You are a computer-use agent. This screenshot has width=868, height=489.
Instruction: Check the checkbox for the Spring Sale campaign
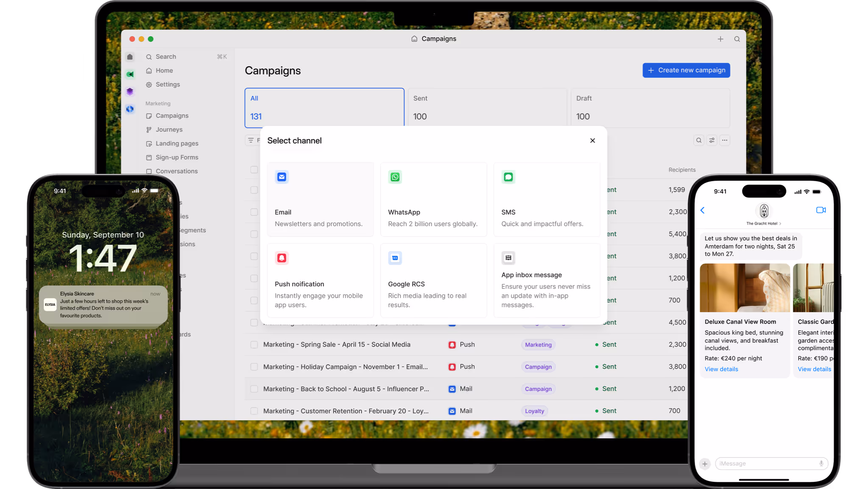point(254,344)
